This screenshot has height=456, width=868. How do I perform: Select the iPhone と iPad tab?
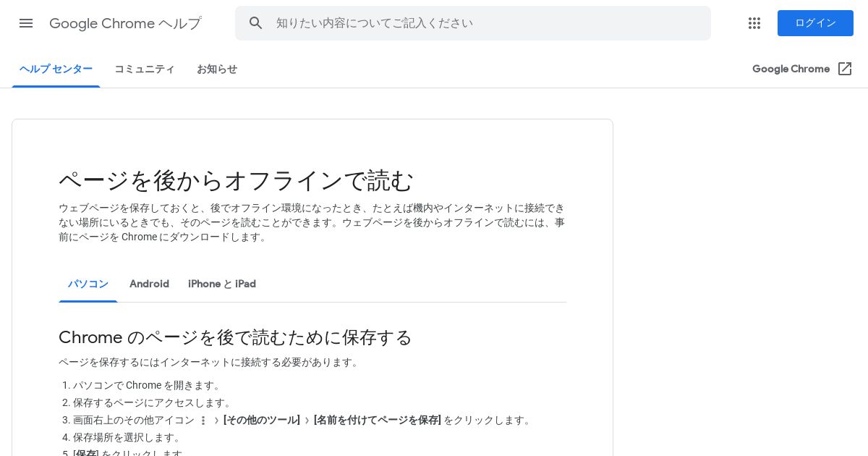click(x=222, y=284)
